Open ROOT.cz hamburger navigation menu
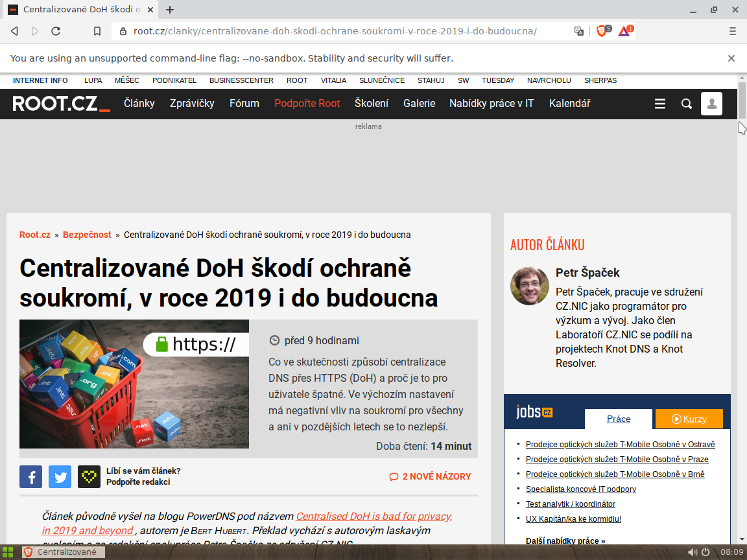This screenshot has width=747, height=560. tap(659, 103)
